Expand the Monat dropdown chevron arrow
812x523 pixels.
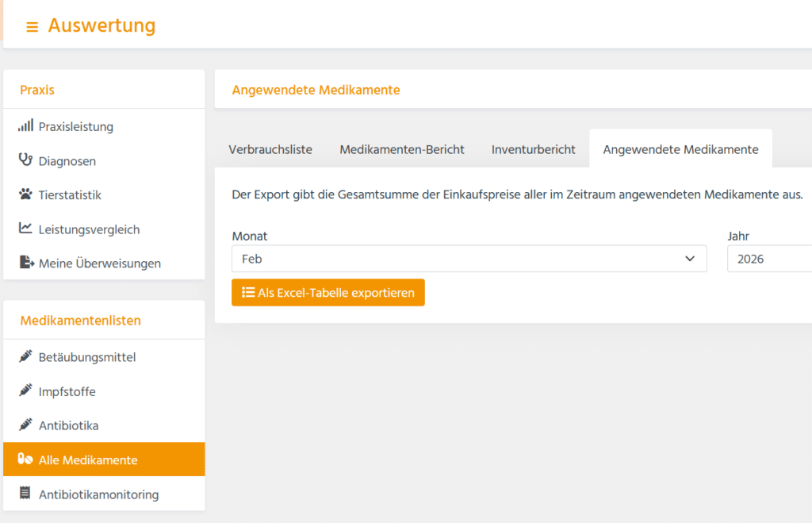click(x=689, y=259)
